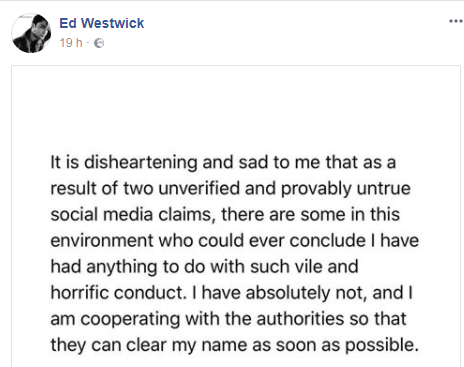
Task: Open the post via the 19 h timestamp
Action: [71, 43]
